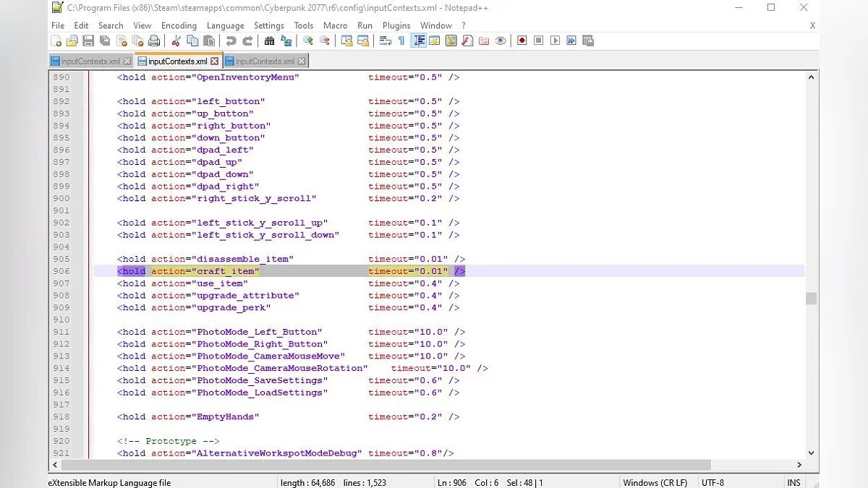This screenshot has width=868, height=488.
Task: Open the Language menu
Action: (225, 25)
